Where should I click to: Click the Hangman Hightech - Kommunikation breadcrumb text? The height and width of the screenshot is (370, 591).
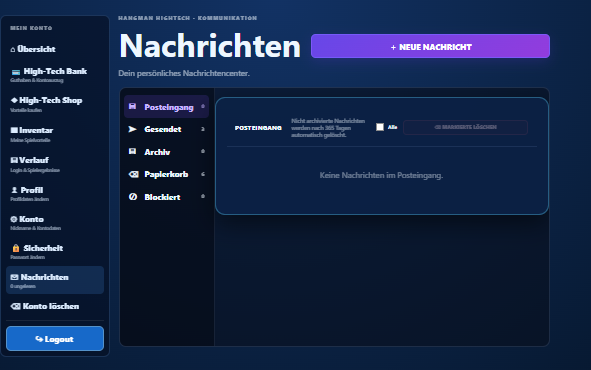click(x=187, y=18)
